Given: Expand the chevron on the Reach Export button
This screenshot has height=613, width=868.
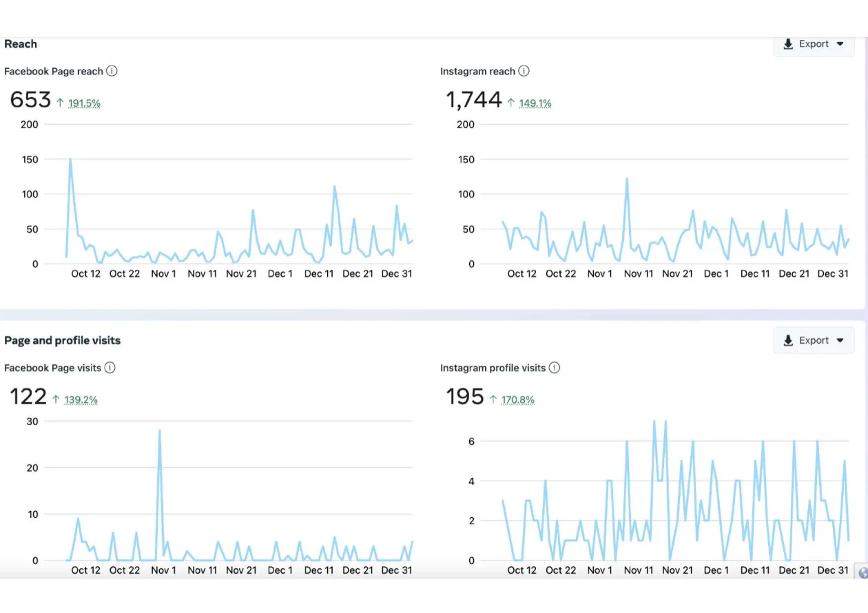Looking at the screenshot, I should (x=842, y=44).
